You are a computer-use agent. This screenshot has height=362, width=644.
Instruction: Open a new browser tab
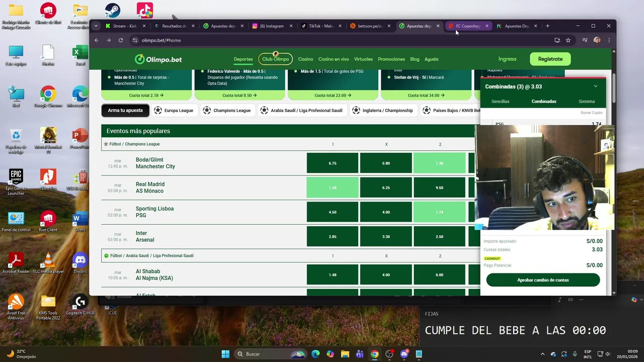547,26
